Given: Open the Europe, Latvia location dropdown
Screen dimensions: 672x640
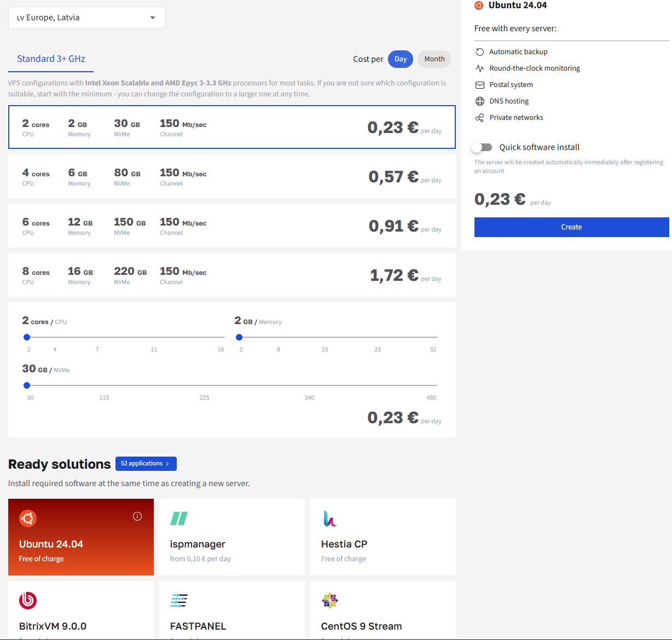Looking at the screenshot, I should (x=87, y=18).
